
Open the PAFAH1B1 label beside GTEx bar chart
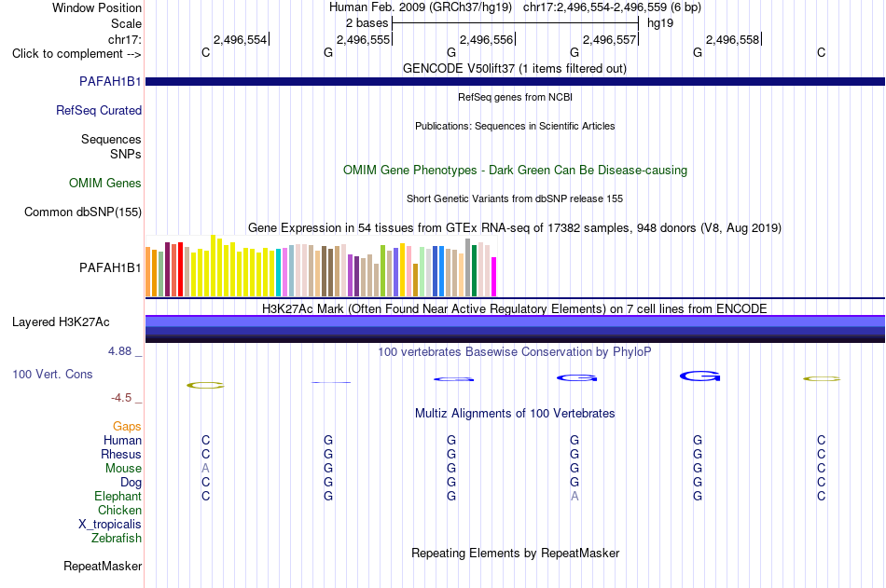110,267
